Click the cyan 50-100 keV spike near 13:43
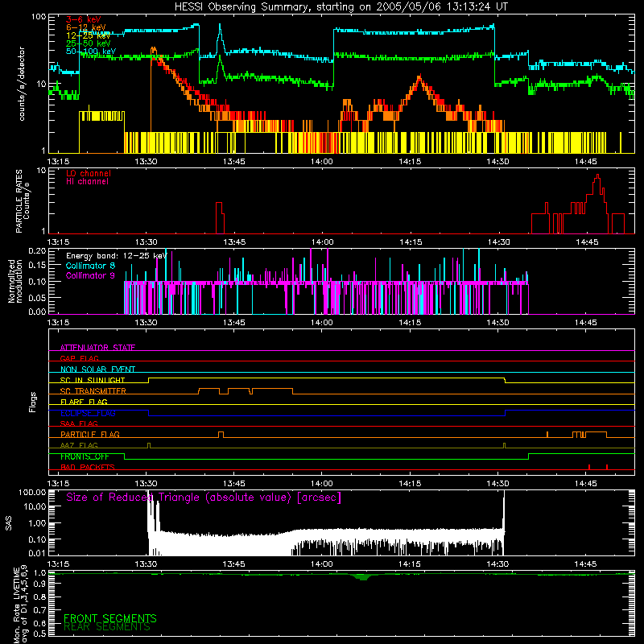The width and height of the screenshot is (644, 644). click(x=220, y=39)
